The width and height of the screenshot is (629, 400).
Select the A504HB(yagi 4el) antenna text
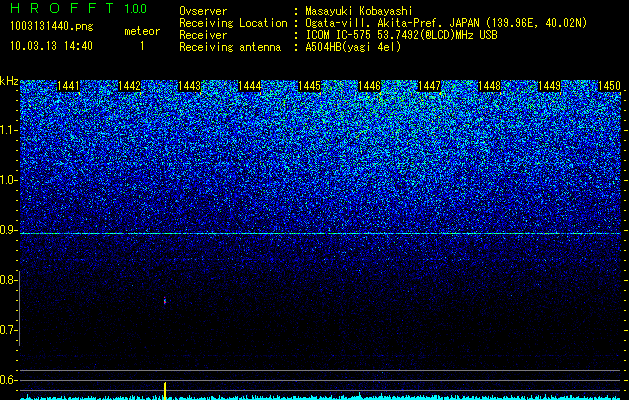point(353,47)
